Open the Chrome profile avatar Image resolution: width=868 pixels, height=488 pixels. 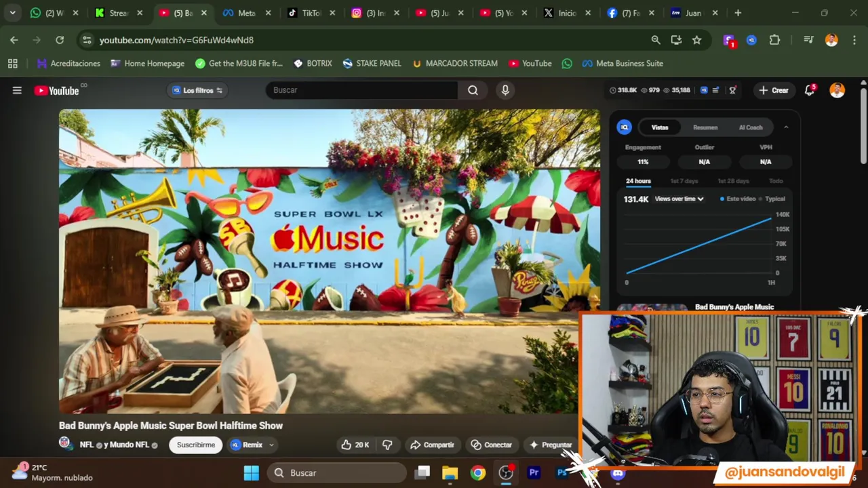(831, 40)
